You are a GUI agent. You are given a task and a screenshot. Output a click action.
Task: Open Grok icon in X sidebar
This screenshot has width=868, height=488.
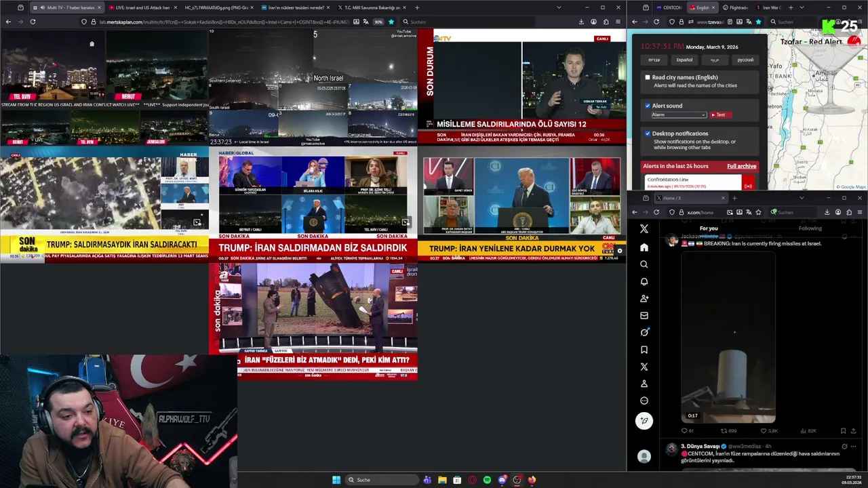point(644,332)
